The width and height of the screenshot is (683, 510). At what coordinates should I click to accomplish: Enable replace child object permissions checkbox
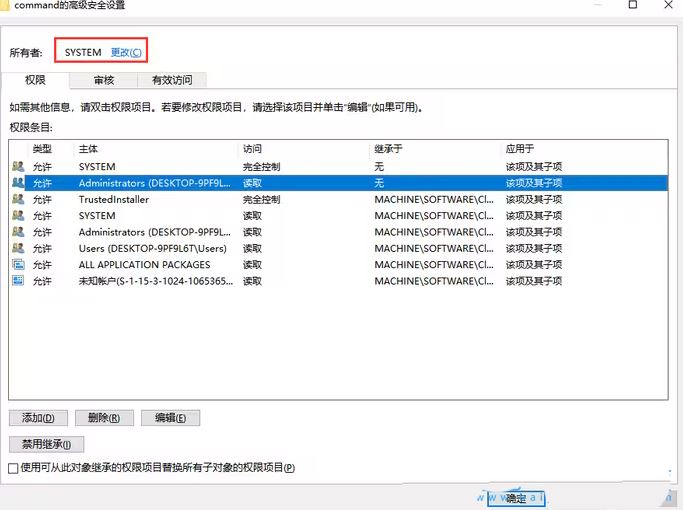click(x=13, y=468)
